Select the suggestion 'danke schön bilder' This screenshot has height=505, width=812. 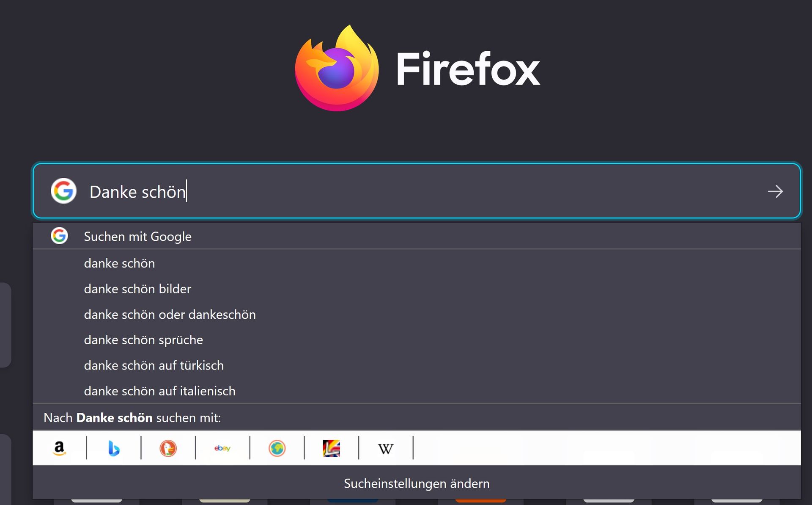[137, 289]
